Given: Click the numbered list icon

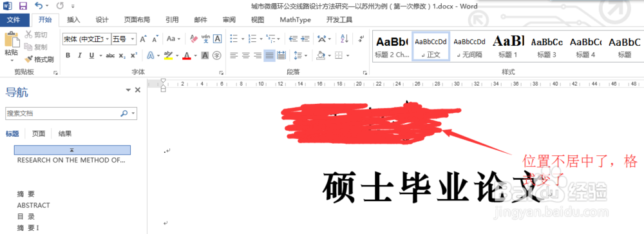Looking at the screenshot, I should 252,39.
